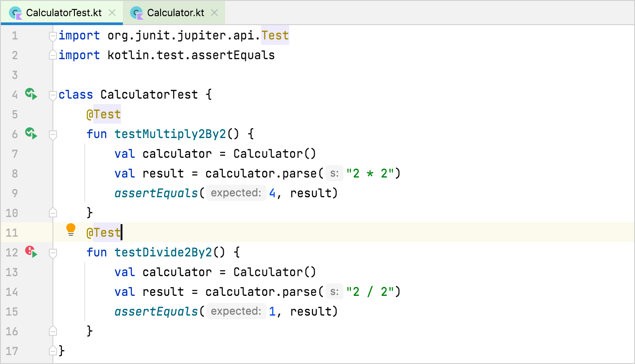
Task: Select the CalculatorTest.kt tab
Action: [62, 13]
